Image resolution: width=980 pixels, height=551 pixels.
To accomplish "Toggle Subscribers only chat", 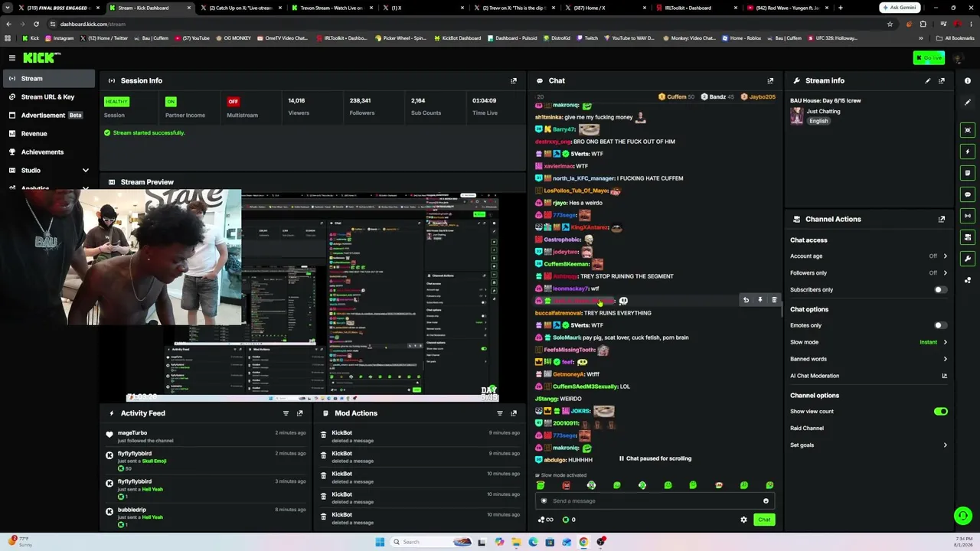I will pos(940,290).
